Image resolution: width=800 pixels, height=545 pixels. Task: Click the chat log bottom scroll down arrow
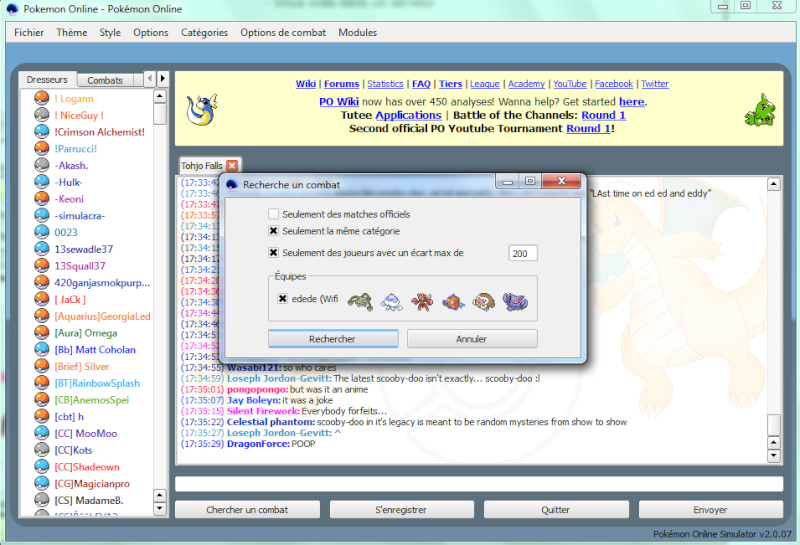point(774,456)
